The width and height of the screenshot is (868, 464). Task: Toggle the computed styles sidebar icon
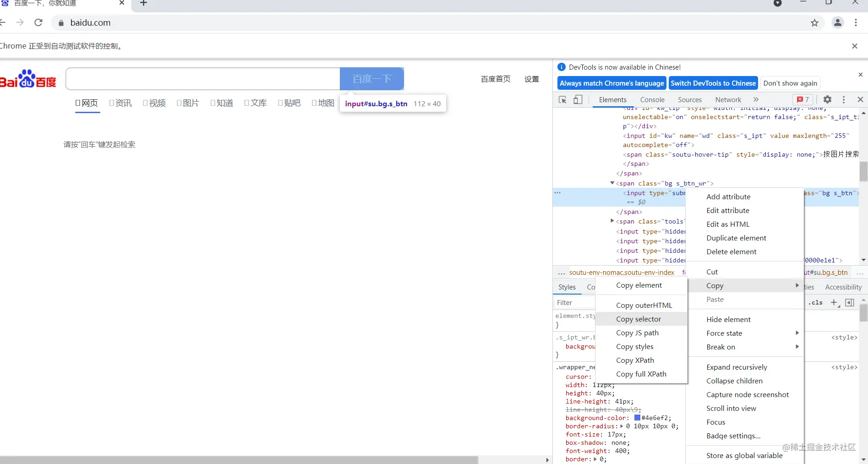pos(850,302)
